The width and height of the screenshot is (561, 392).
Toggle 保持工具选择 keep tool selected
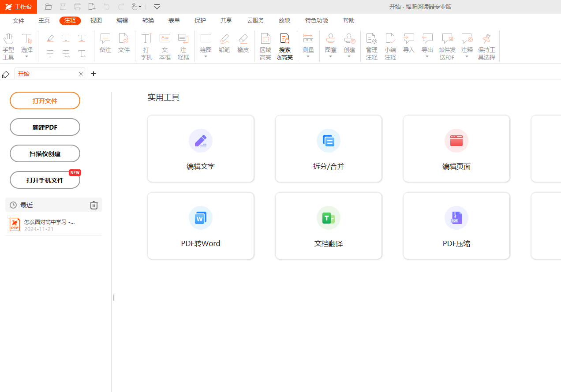coord(486,46)
